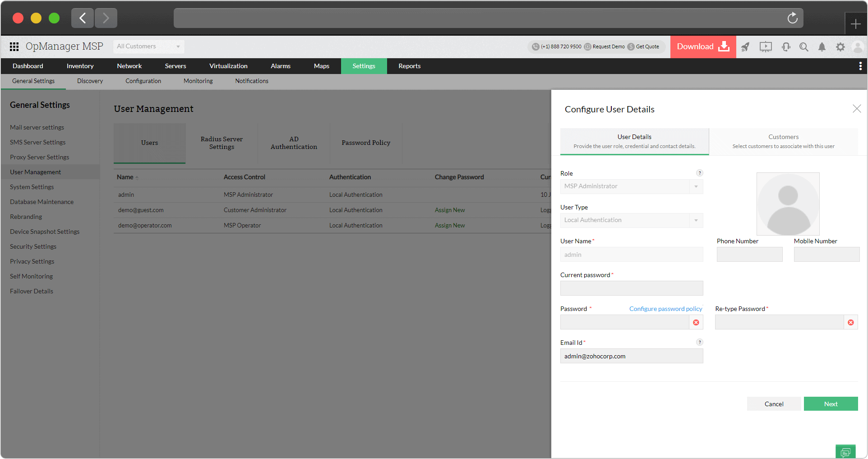Click the admin user name in table
The width and height of the screenshot is (868, 459).
pos(126,195)
